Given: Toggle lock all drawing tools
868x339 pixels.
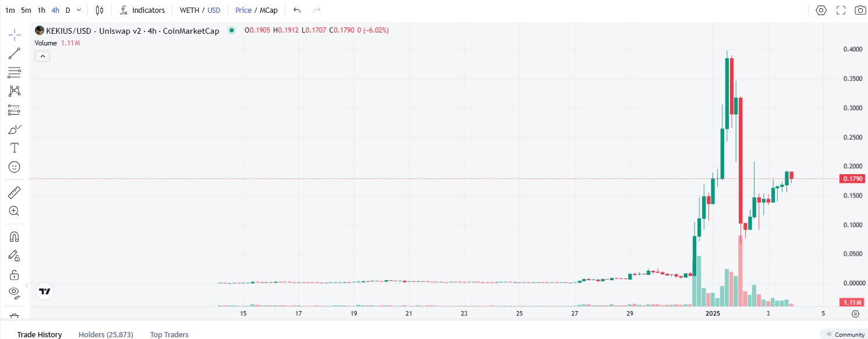Looking at the screenshot, I should (15, 274).
